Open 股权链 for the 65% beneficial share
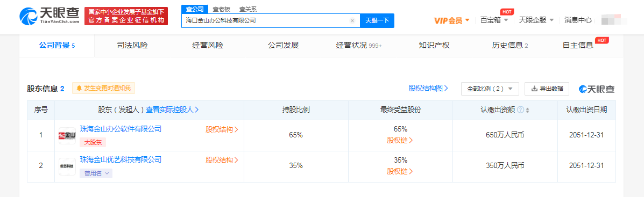The image size is (644, 197). click(400, 140)
